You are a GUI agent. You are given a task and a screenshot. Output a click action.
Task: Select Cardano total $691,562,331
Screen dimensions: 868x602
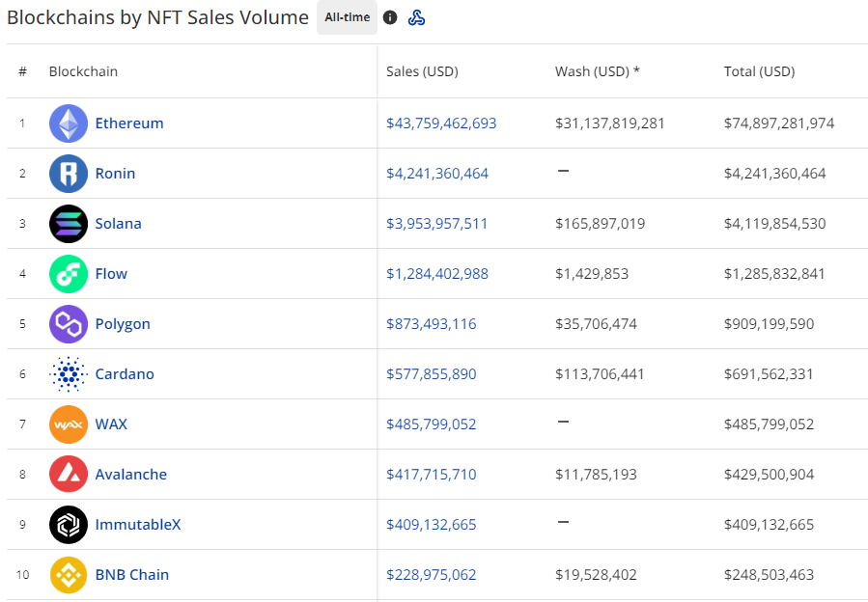pos(769,374)
